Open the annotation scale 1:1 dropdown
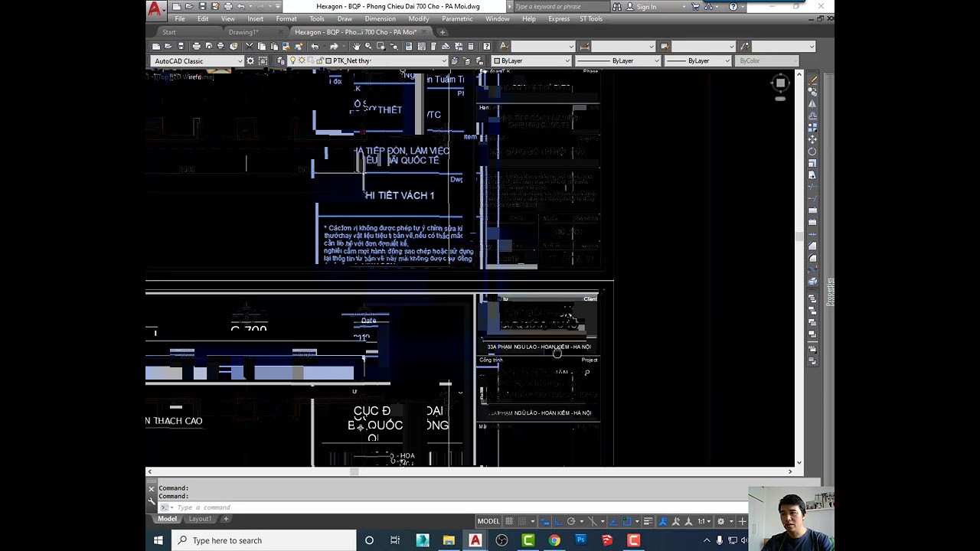Image resolution: width=980 pixels, height=551 pixels. coord(704,521)
